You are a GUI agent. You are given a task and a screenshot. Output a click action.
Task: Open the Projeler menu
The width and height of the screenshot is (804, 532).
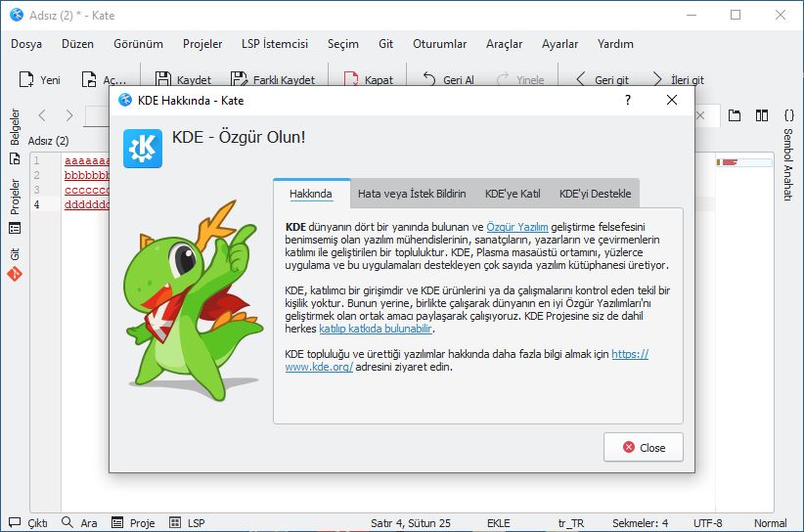coord(202,44)
